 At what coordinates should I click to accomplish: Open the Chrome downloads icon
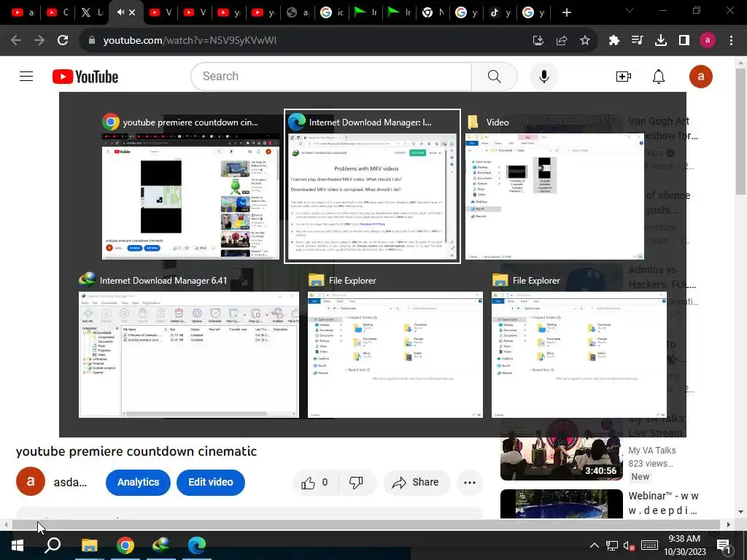pos(661,41)
